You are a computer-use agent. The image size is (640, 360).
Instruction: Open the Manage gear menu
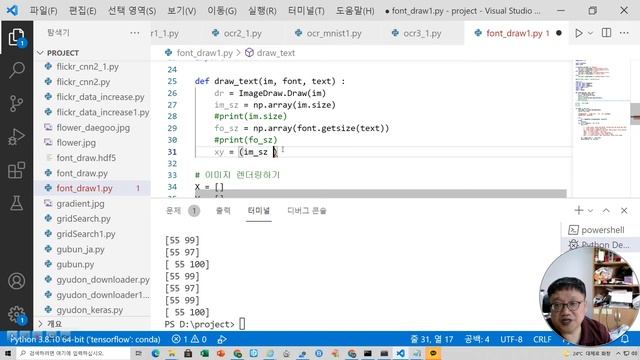(x=16, y=314)
